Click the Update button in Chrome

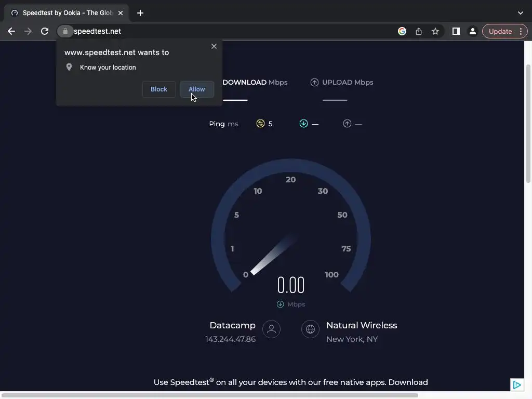click(500, 31)
